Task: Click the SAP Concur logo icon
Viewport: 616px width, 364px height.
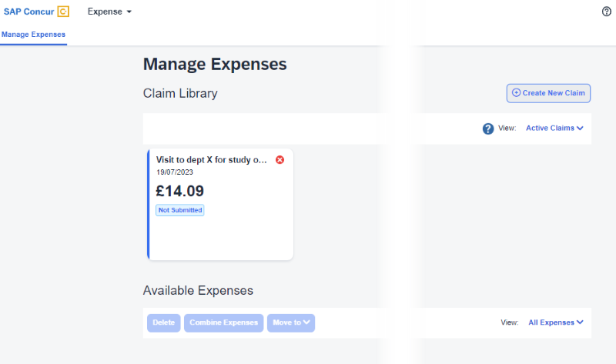Action: pyautogui.click(x=63, y=12)
